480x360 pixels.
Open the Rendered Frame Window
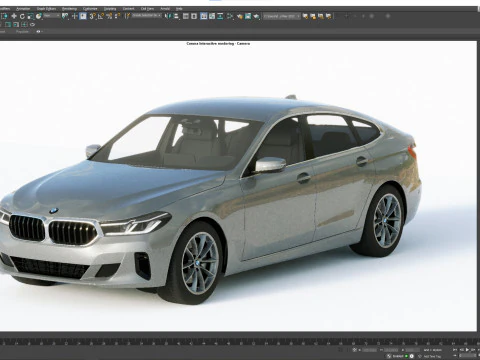[248, 16]
